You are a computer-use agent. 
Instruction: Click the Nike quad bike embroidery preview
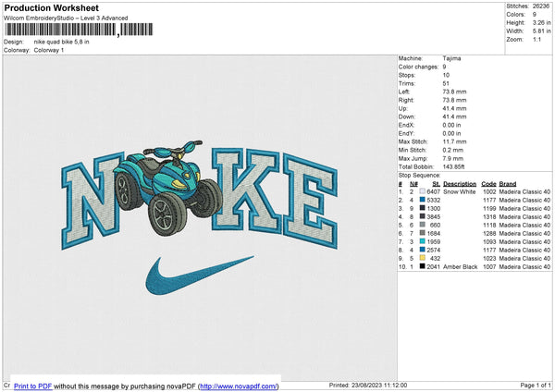coord(200,217)
